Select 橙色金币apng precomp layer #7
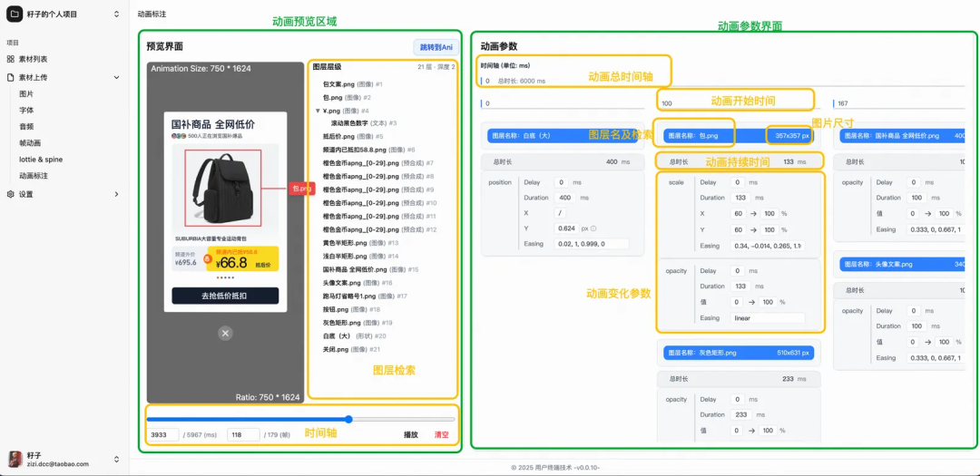Image resolution: width=980 pixels, height=476 pixels. [378, 163]
